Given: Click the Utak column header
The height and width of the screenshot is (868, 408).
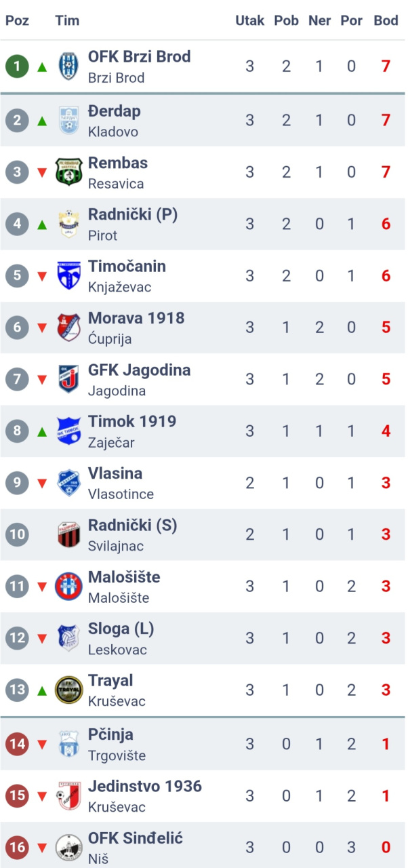Looking at the screenshot, I should pos(249,20).
